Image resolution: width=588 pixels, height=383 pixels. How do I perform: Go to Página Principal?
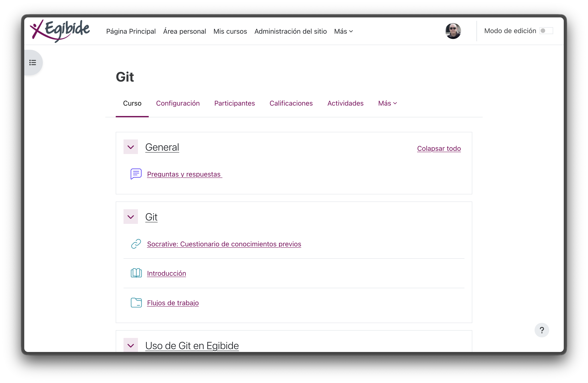pyautogui.click(x=131, y=31)
